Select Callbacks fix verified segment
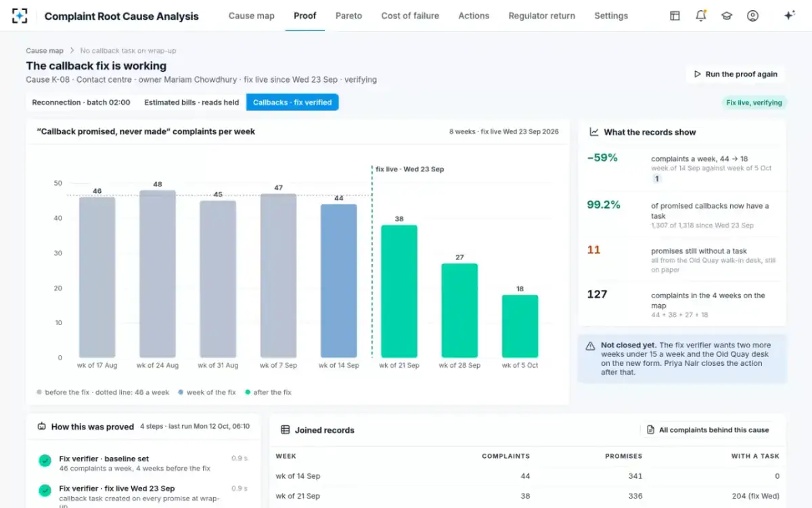Screen dimensions: 812x508 292,102
